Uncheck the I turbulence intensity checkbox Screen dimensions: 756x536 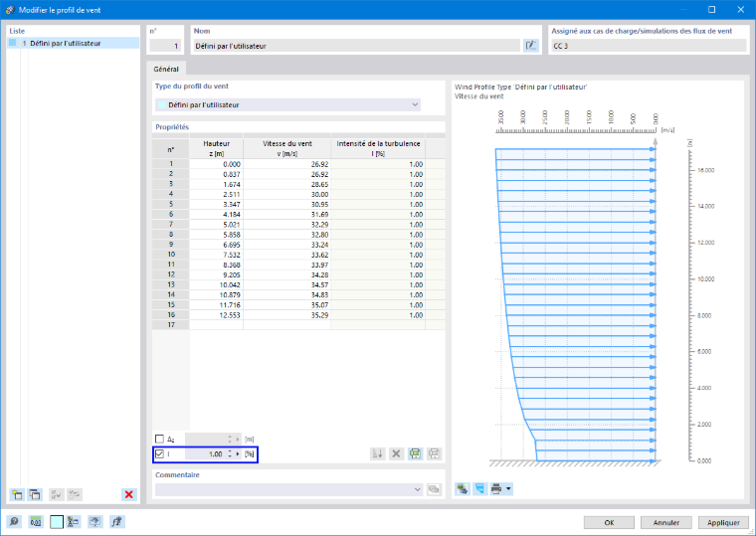pyautogui.click(x=159, y=454)
